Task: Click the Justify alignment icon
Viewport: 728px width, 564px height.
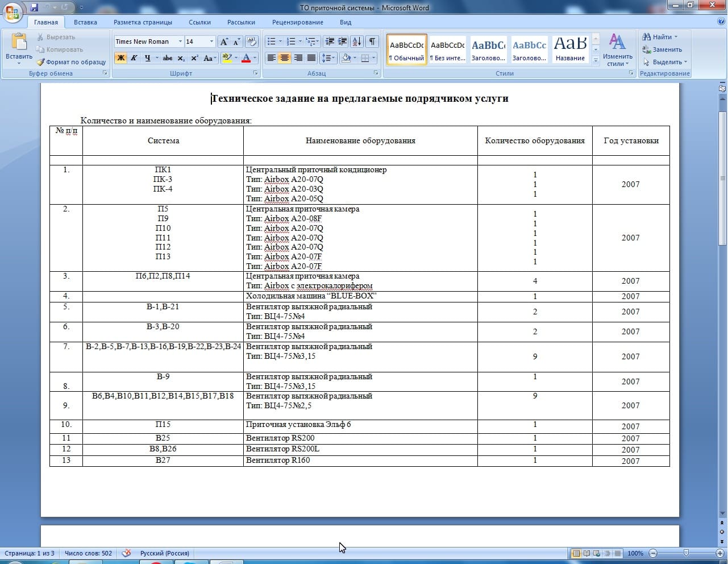Action: 311,58
